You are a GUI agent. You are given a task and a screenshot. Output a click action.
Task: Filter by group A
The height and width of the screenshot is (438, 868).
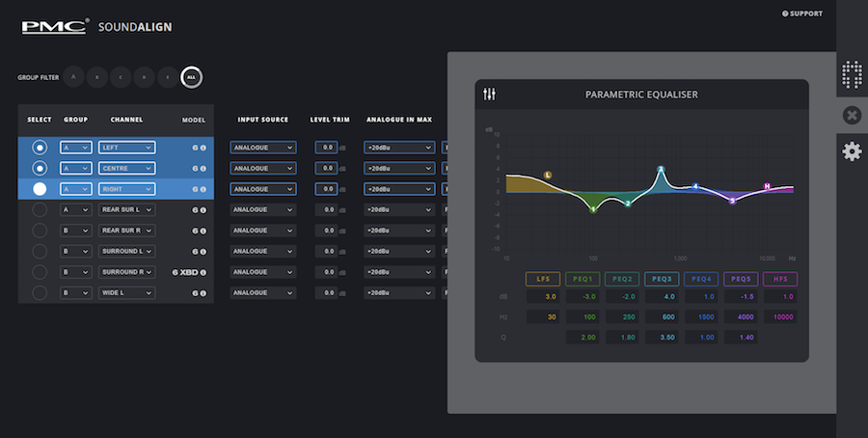coord(74,77)
